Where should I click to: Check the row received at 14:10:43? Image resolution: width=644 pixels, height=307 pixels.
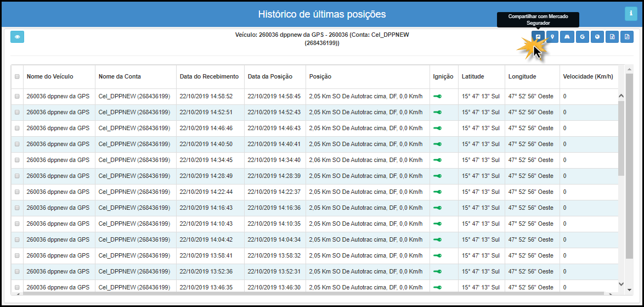tap(17, 224)
